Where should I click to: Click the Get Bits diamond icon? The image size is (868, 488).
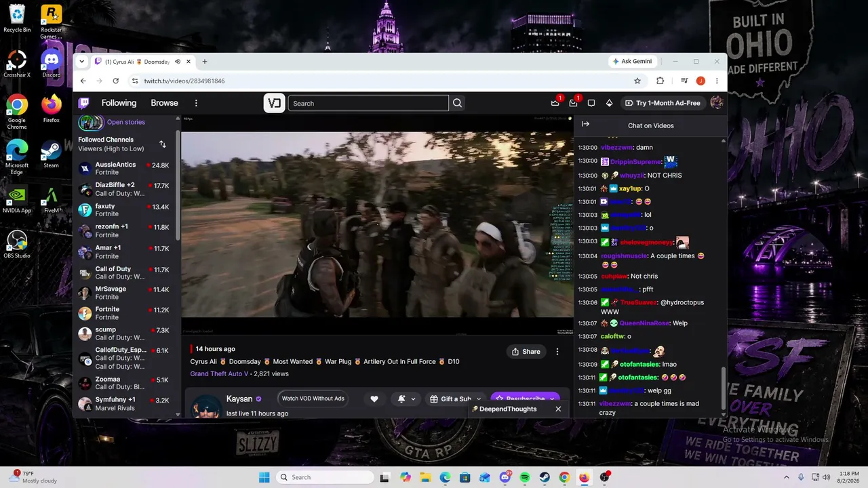click(609, 103)
